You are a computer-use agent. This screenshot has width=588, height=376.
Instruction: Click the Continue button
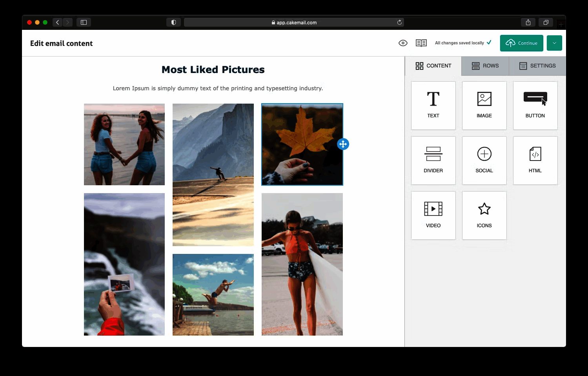521,43
